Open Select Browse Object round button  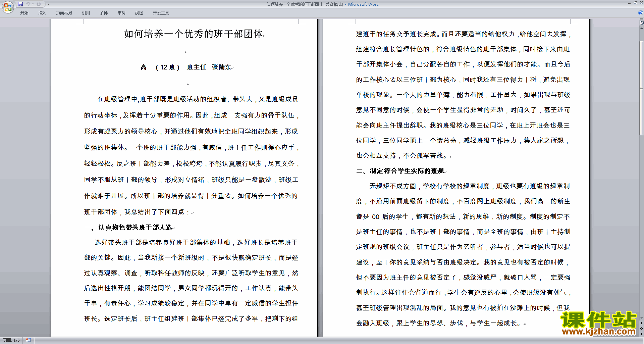coord(641,329)
